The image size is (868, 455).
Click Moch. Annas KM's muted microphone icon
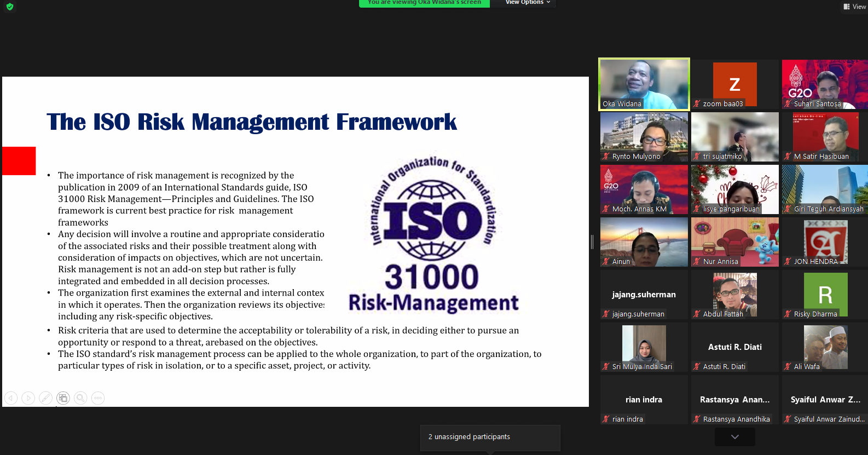[606, 209]
